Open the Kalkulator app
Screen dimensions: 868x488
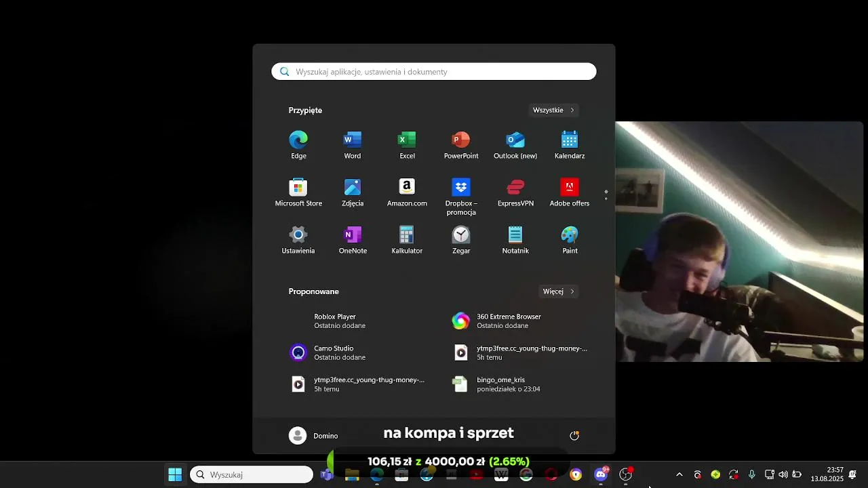(x=407, y=240)
